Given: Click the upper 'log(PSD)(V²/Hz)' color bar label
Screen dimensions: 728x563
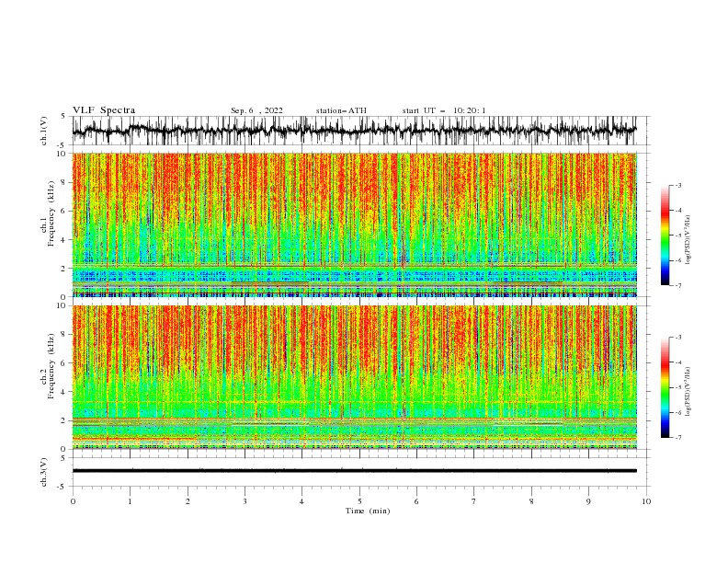Looking at the screenshot, I should (688, 239).
